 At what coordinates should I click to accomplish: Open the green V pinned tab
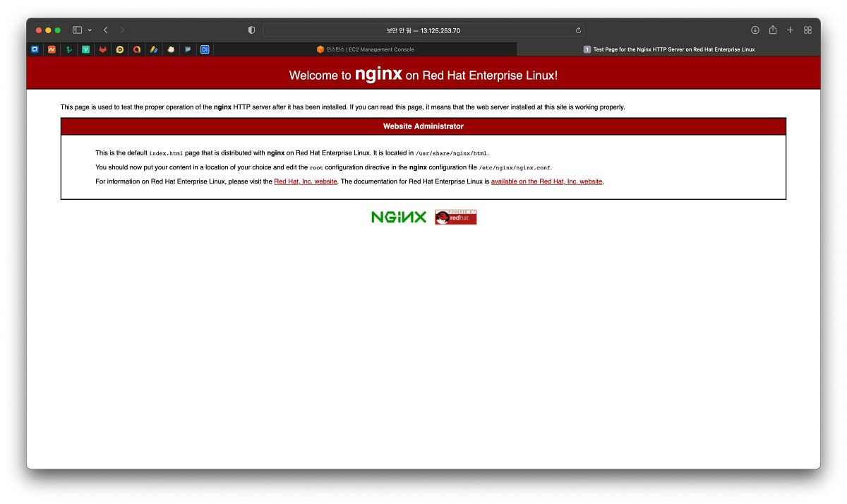85,49
